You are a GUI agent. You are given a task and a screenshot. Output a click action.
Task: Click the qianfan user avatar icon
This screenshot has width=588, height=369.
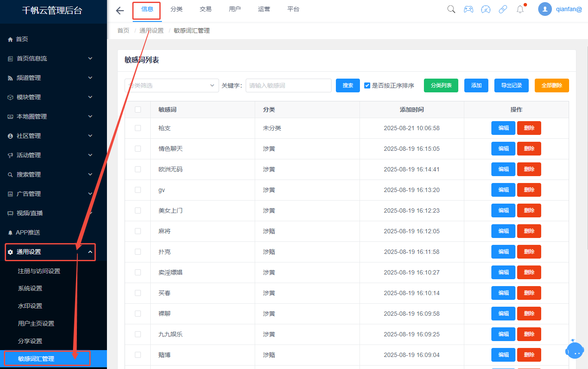[545, 9]
